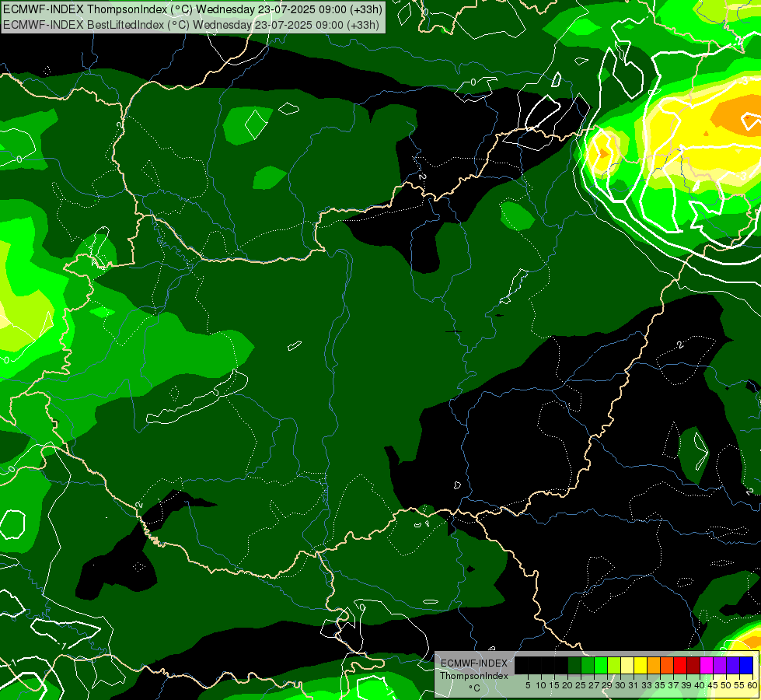Click the legend's °C unit label
This screenshot has height=700, width=761.
click(474, 688)
